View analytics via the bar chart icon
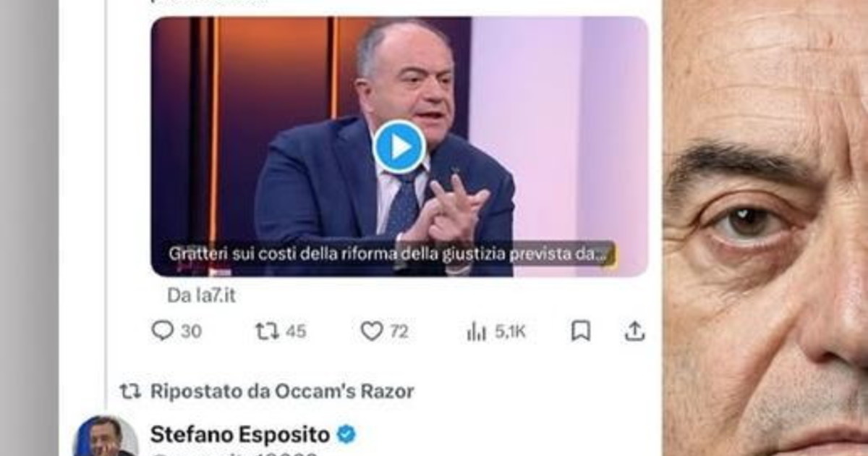Image resolution: width=868 pixels, height=456 pixels. tap(477, 332)
